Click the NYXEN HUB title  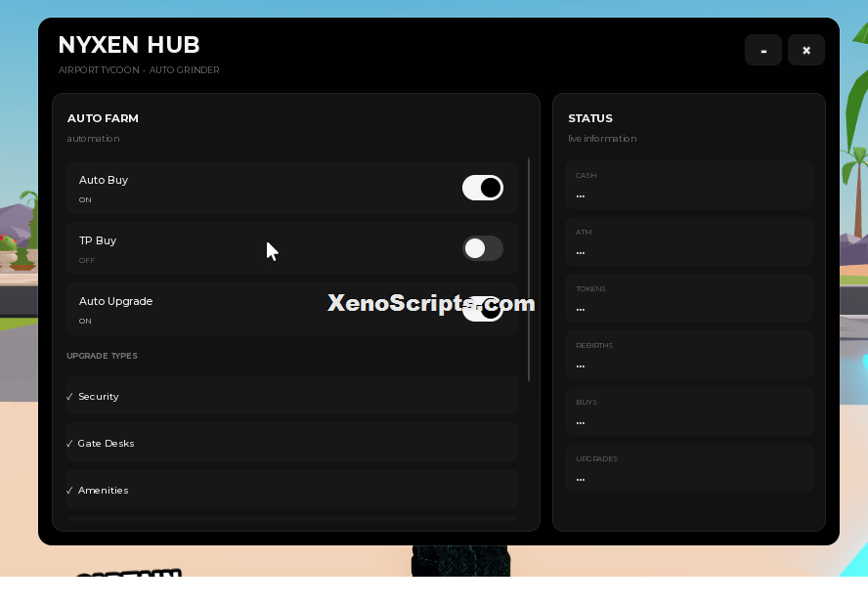(x=129, y=45)
